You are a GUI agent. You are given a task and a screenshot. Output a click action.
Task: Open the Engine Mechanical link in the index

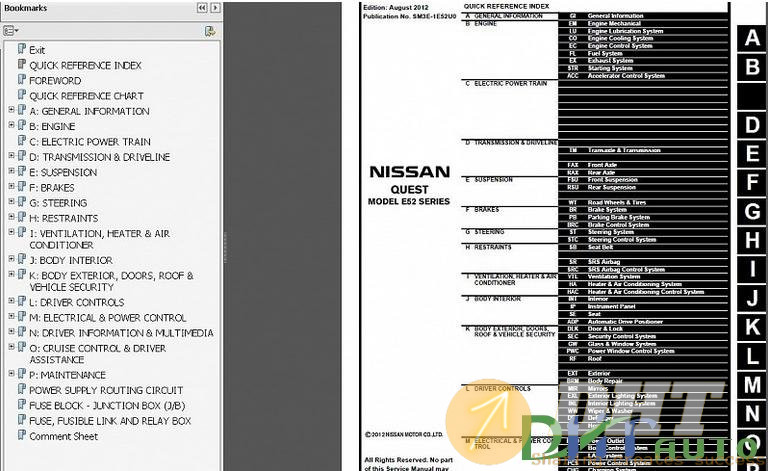point(614,24)
